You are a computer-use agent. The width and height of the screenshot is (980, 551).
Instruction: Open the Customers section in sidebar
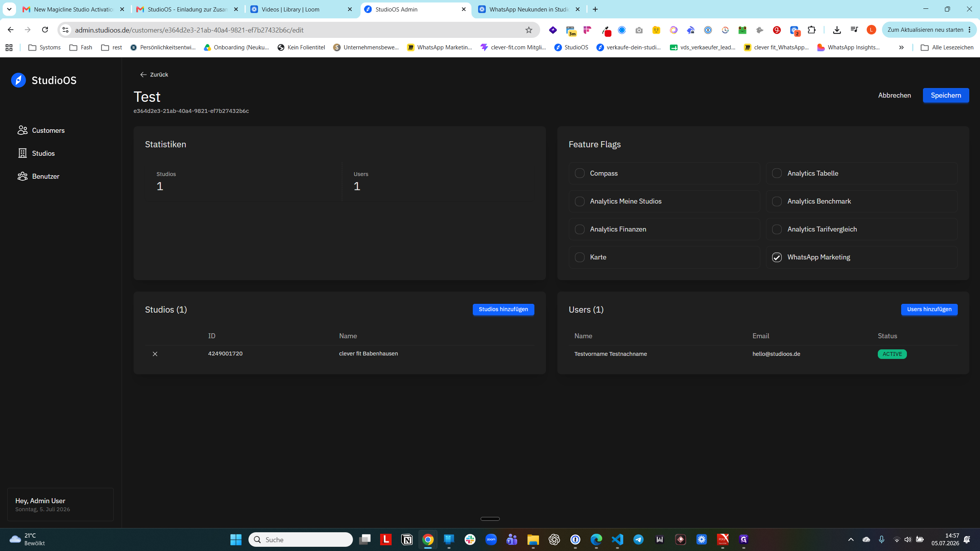point(41,130)
